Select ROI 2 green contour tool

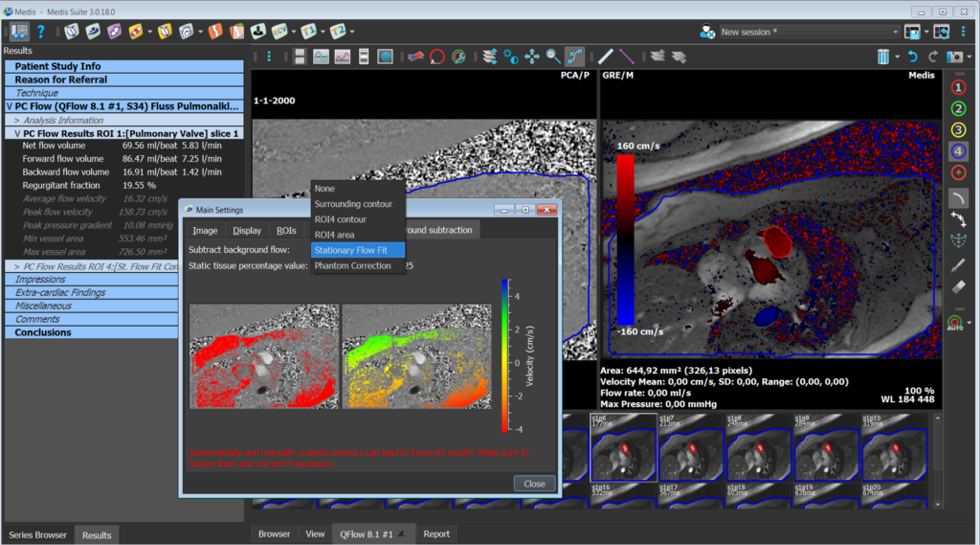(958, 108)
